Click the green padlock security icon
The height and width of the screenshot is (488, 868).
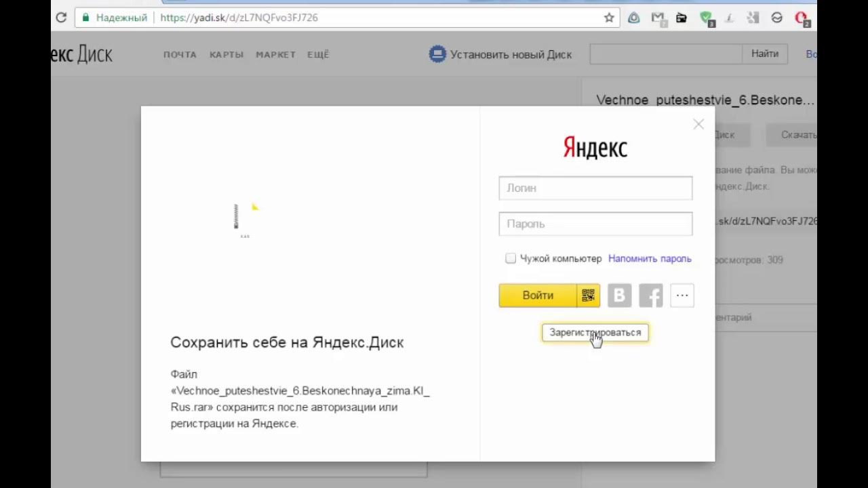(x=85, y=18)
